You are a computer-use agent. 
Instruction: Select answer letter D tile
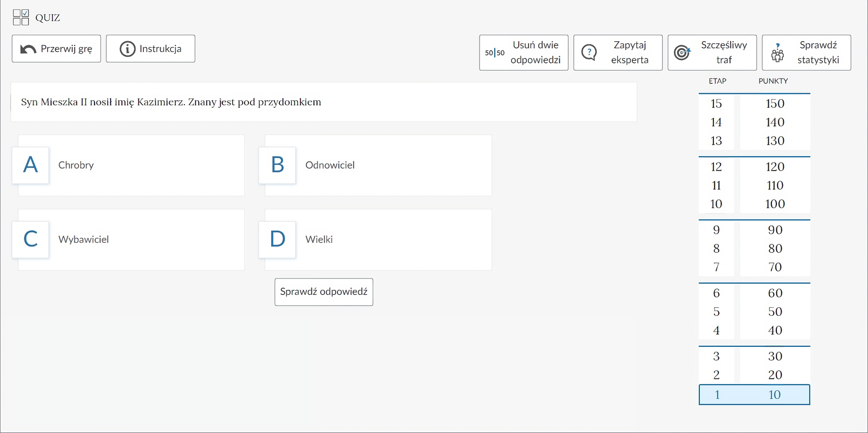coord(278,239)
